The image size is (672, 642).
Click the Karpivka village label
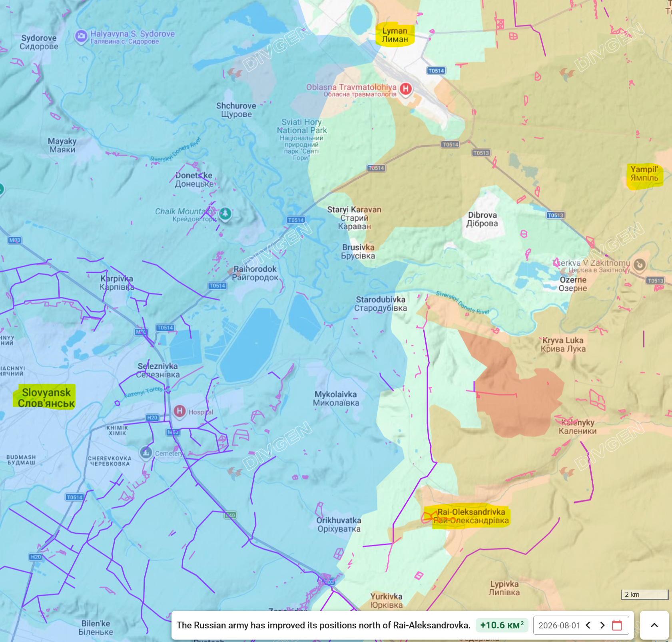(x=117, y=283)
